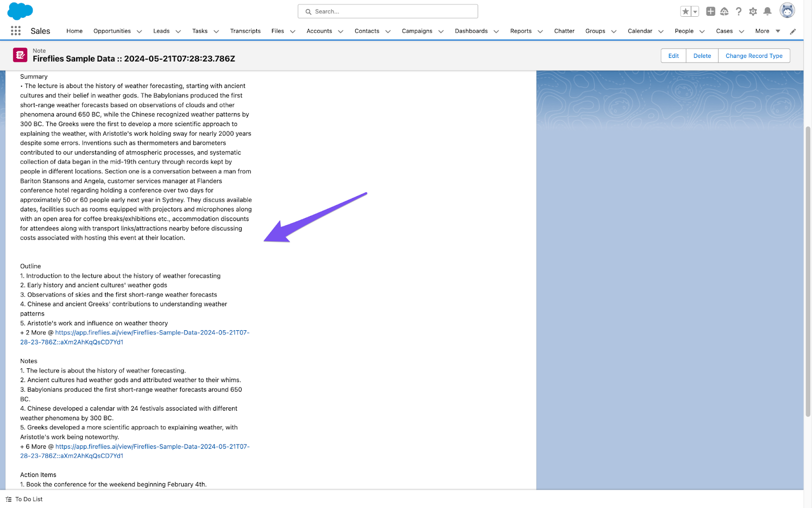Open the Opportunities tab
Image resolution: width=812 pixels, height=508 pixels.
coord(112,31)
